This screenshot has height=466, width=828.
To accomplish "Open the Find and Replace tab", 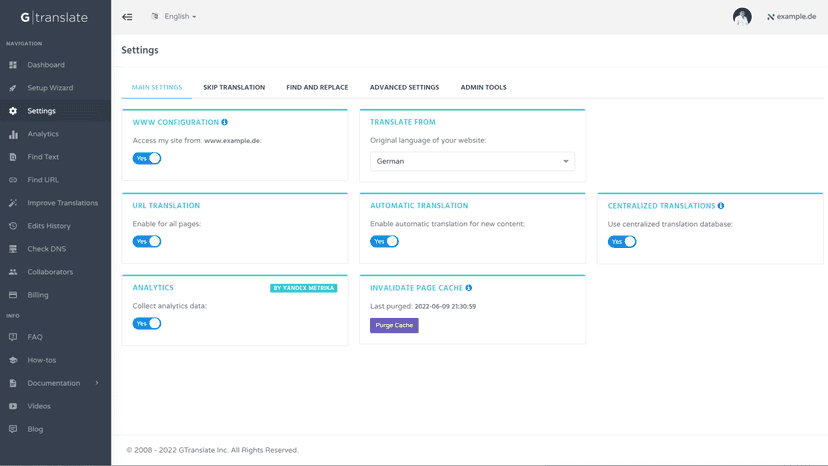I will [x=317, y=87].
